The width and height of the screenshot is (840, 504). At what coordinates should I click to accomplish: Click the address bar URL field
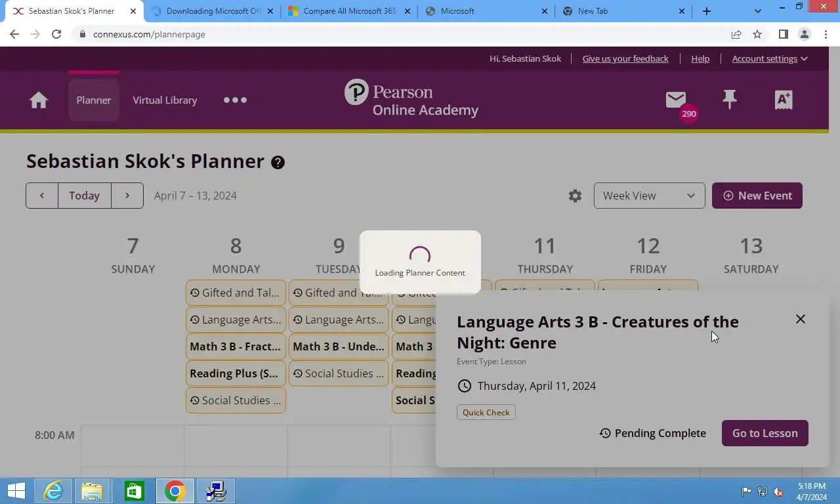point(400,34)
